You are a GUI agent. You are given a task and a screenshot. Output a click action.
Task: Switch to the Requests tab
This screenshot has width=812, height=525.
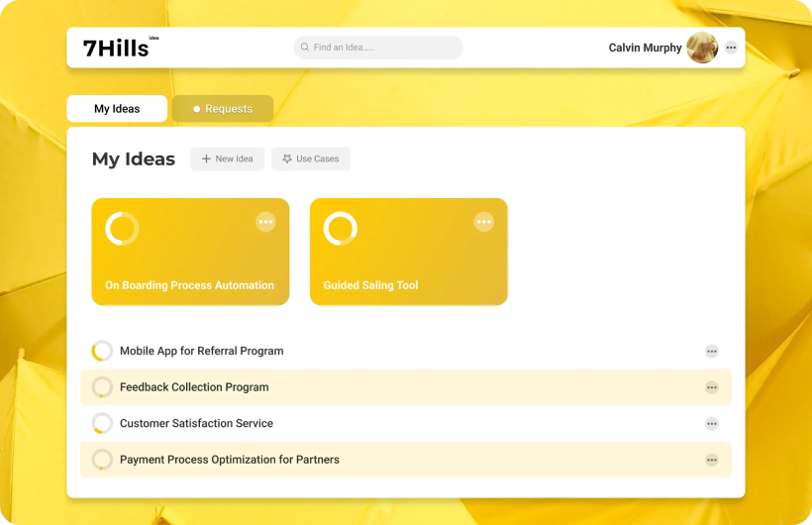223,109
